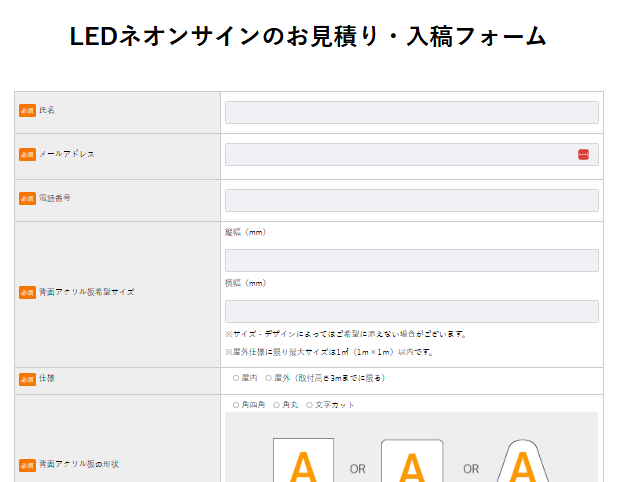The image size is (618, 482).
Task: Choose the 角丸 shape radio option
Action: tap(277, 405)
